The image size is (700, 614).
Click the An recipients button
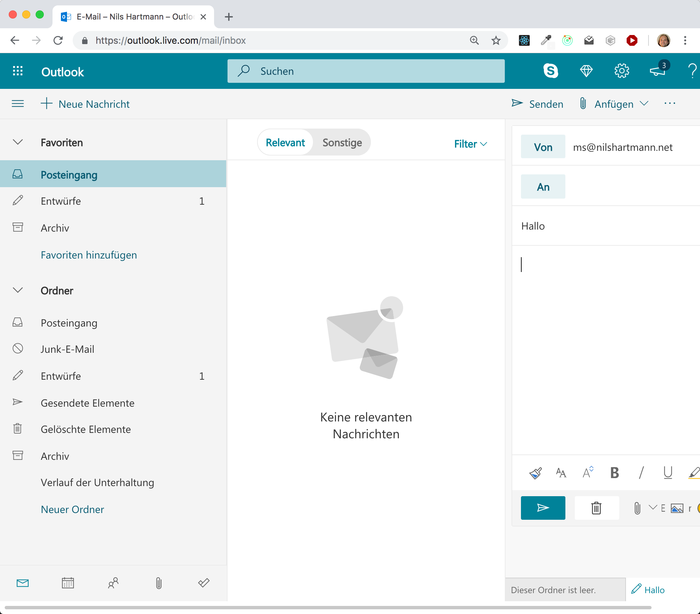click(x=543, y=186)
